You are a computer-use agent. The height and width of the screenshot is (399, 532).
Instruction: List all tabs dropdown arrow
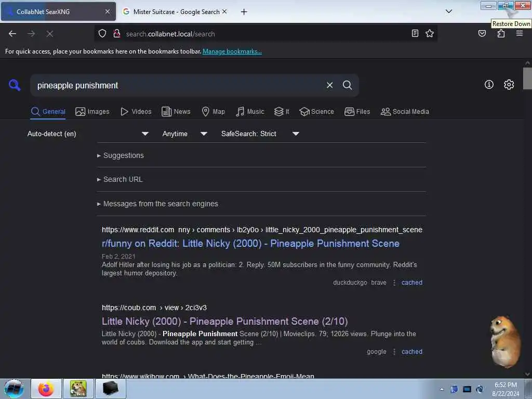(x=448, y=11)
